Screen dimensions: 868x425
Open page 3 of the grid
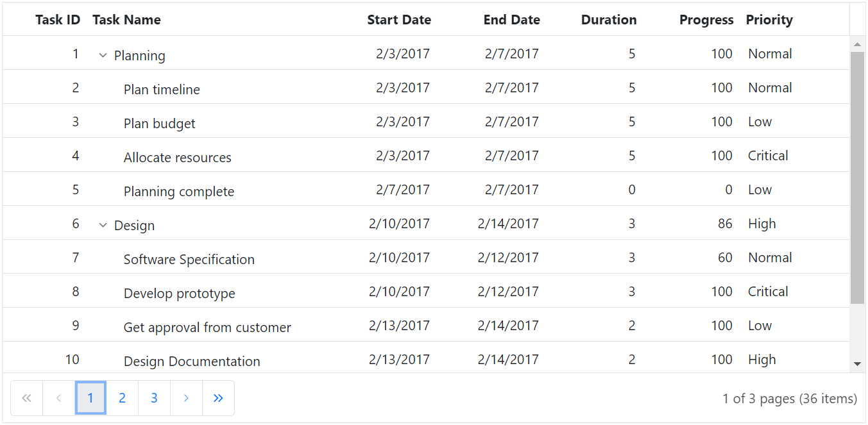pyautogui.click(x=154, y=397)
